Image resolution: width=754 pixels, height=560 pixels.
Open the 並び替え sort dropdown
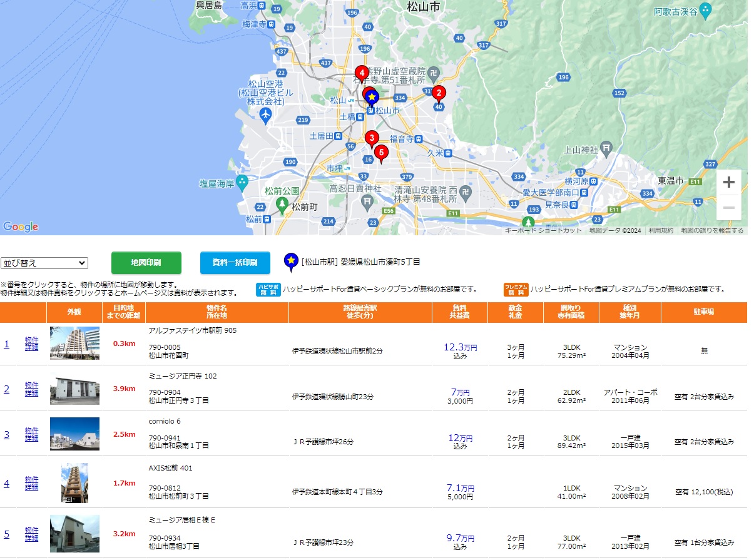click(x=44, y=263)
